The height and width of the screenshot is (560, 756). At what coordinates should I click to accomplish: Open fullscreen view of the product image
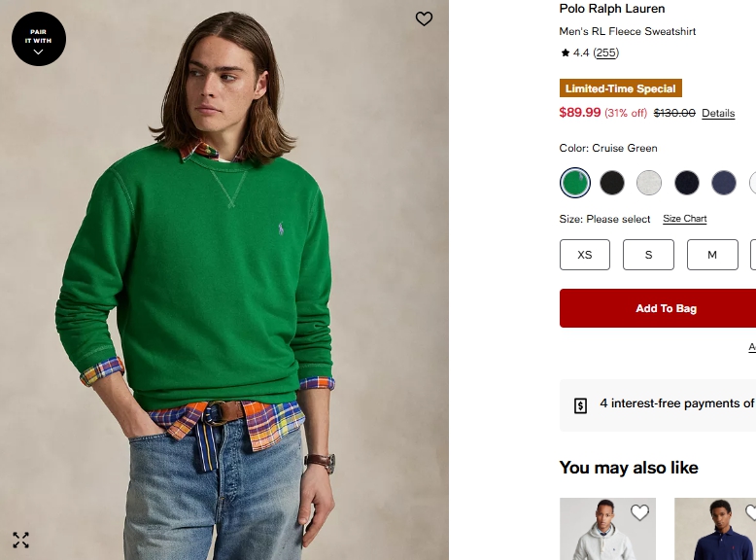click(20, 540)
